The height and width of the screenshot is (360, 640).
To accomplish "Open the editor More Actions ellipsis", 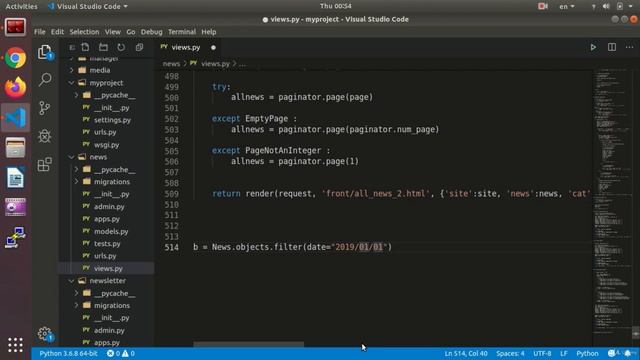I will (x=629, y=47).
